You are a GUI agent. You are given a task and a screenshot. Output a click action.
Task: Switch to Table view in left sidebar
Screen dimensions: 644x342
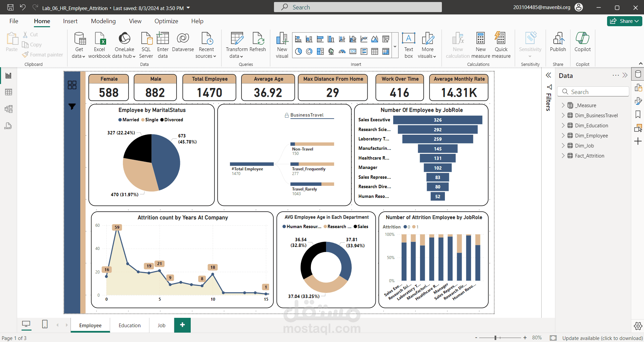click(x=8, y=92)
